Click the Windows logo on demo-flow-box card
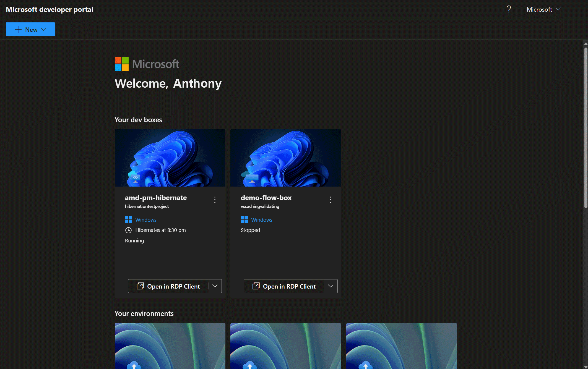 (x=244, y=220)
